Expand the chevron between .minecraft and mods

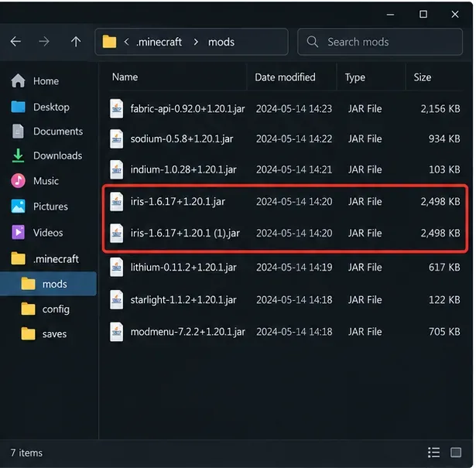tap(196, 42)
